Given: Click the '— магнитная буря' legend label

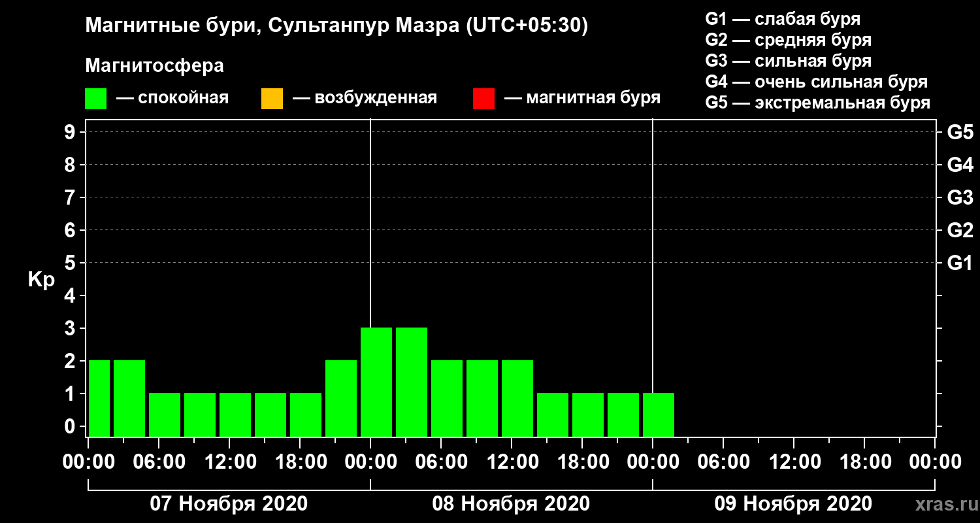Looking at the screenshot, I should [582, 98].
